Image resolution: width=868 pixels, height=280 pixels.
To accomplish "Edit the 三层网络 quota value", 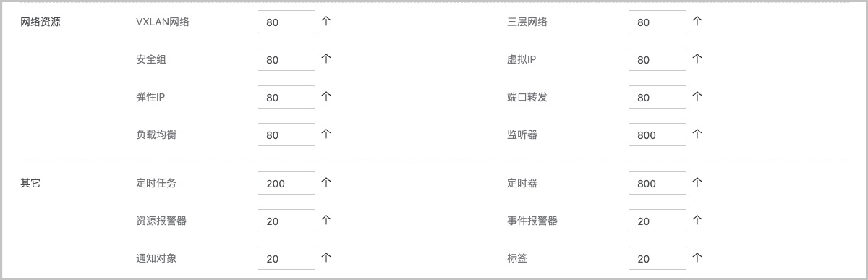I will [x=658, y=22].
